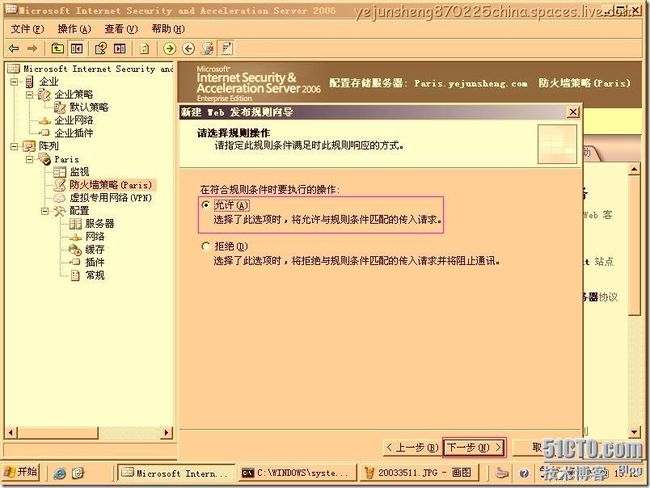
Task: Switch to Microsoft Intern... taskbar window
Action: click(176, 473)
